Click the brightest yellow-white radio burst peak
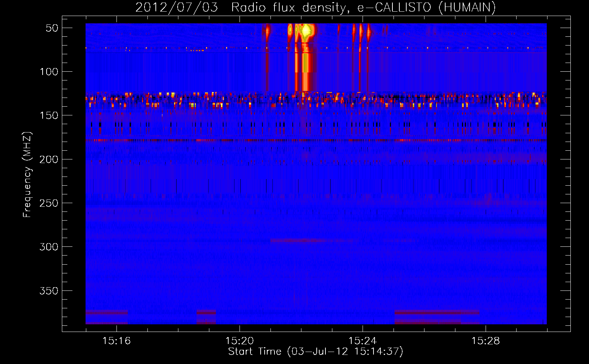Viewport: 589px width, 364px height. coord(307,30)
